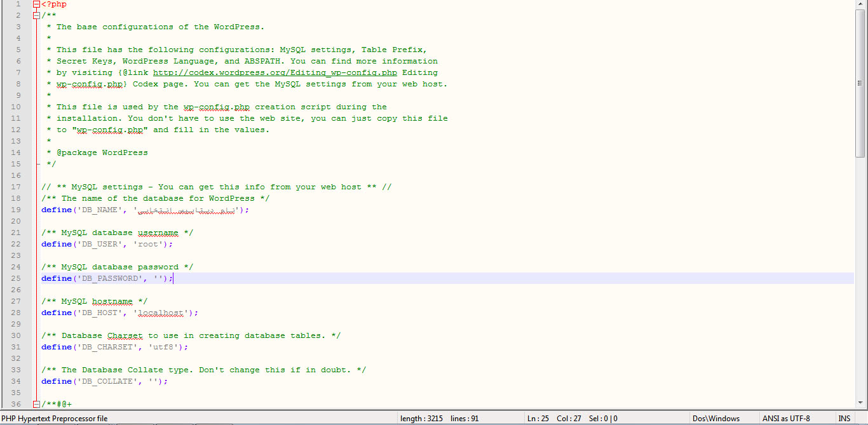868x425 pixels.
Task: Click the 'MySQL database username' comment
Action: 118,233
